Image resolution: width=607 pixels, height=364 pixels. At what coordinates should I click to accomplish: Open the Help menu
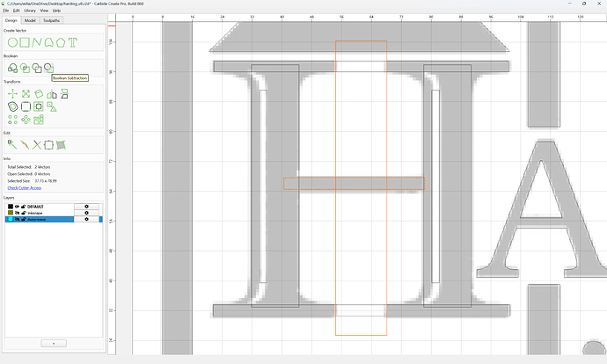tap(56, 11)
